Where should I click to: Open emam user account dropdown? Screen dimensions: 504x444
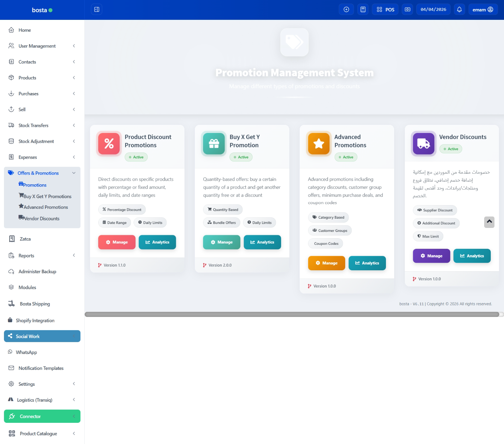[483, 10]
